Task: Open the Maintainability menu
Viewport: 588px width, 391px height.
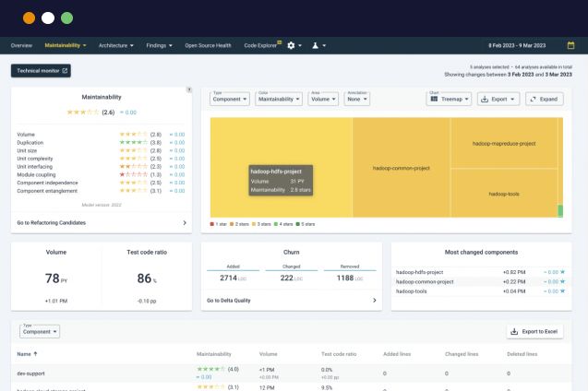Action: point(66,45)
